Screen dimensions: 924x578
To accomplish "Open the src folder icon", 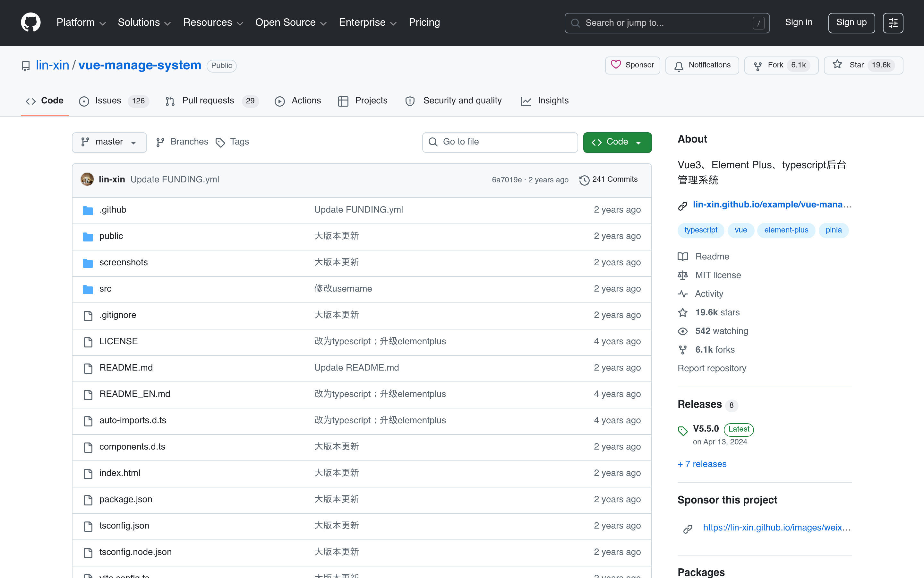I will click(88, 289).
